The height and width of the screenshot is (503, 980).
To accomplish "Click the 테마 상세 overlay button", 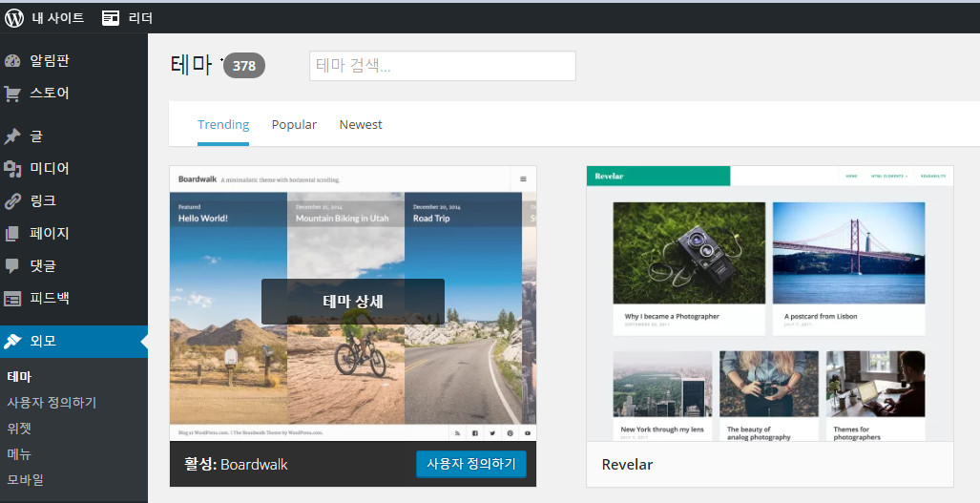I will [353, 302].
